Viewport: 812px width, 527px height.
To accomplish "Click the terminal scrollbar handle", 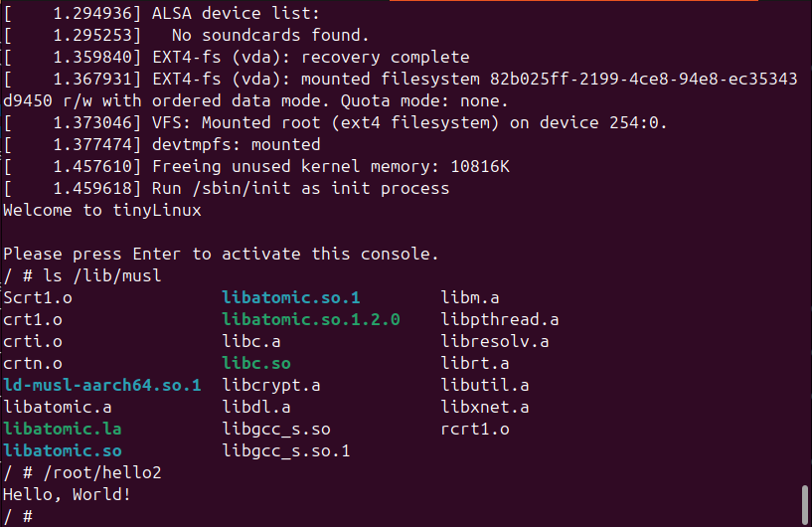I will point(803,504).
